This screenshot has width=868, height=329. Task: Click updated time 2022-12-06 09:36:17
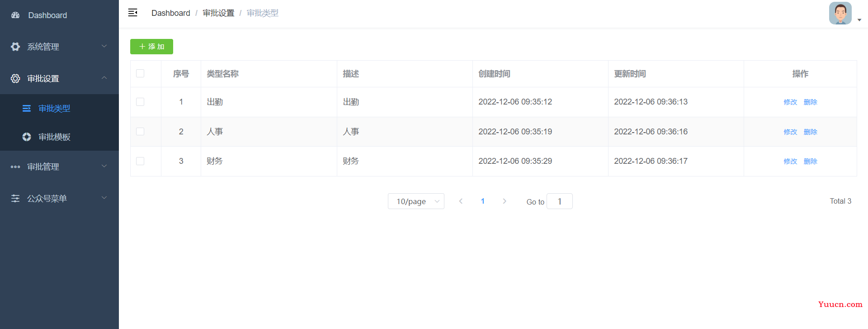651,161
